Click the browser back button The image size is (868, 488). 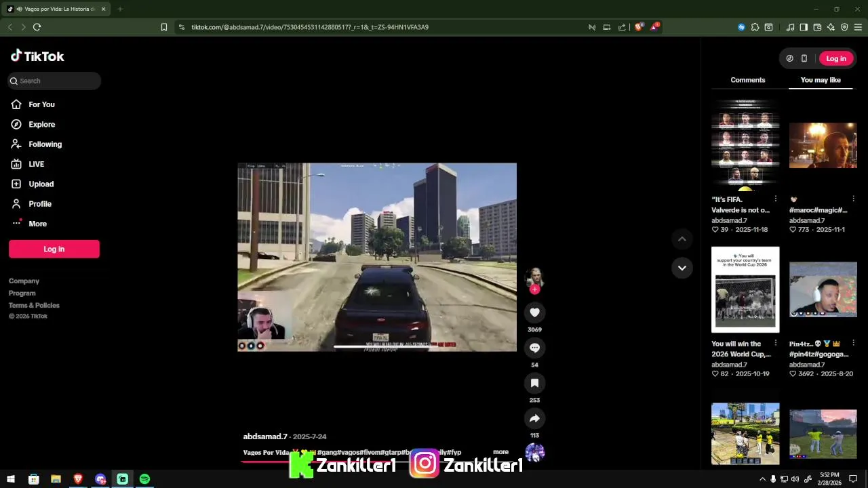[9, 27]
